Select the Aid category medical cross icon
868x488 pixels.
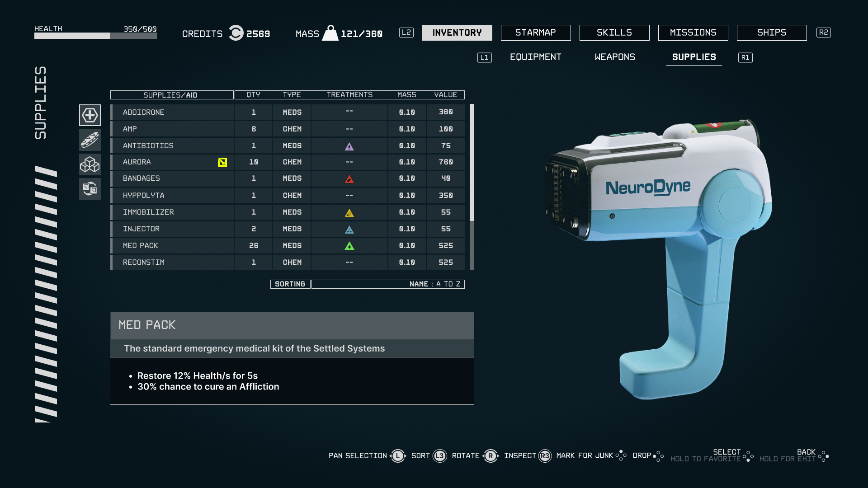[90, 115]
